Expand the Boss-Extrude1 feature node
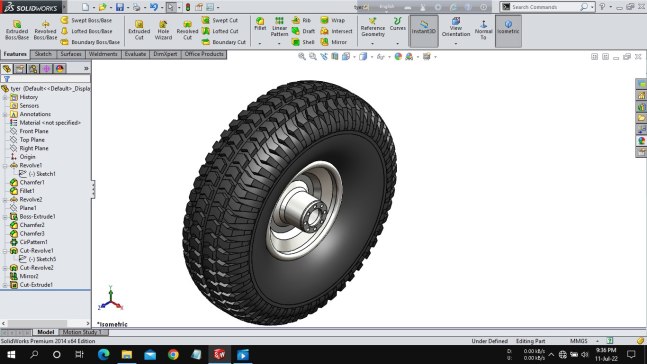647x364 pixels. [x=5, y=217]
